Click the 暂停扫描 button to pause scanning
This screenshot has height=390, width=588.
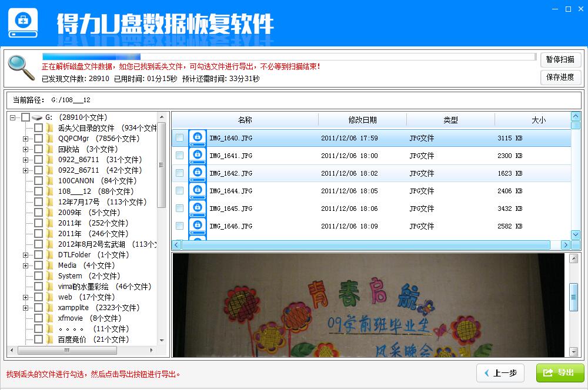click(x=560, y=59)
